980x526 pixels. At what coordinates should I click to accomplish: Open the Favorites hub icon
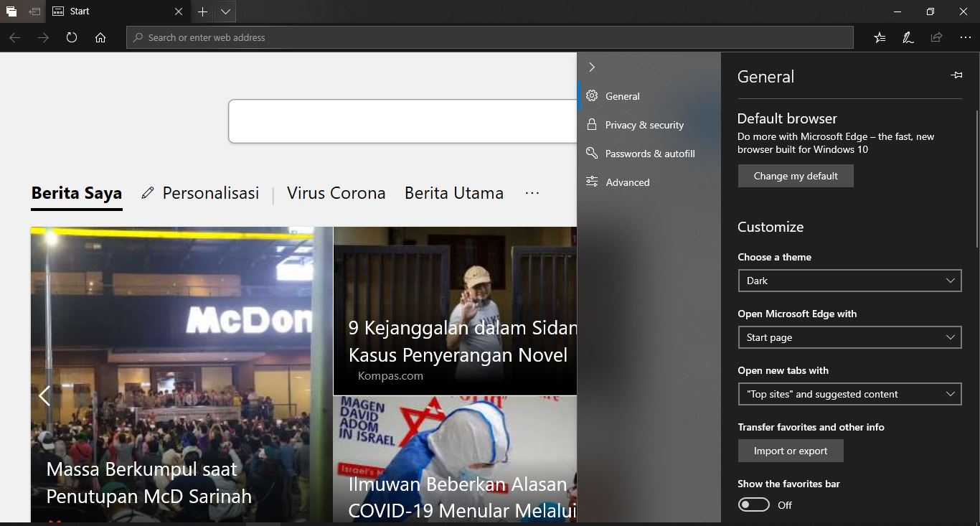pos(879,37)
